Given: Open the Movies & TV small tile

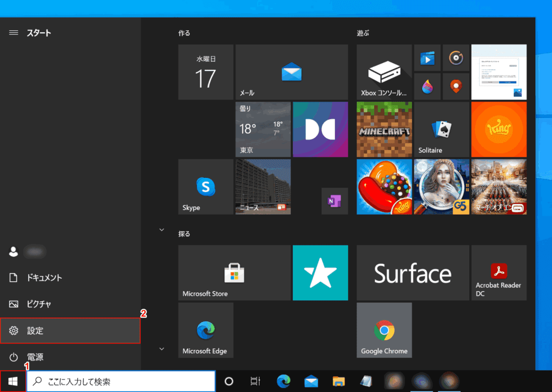Looking at the screenshot, I should tap(428, 58).
